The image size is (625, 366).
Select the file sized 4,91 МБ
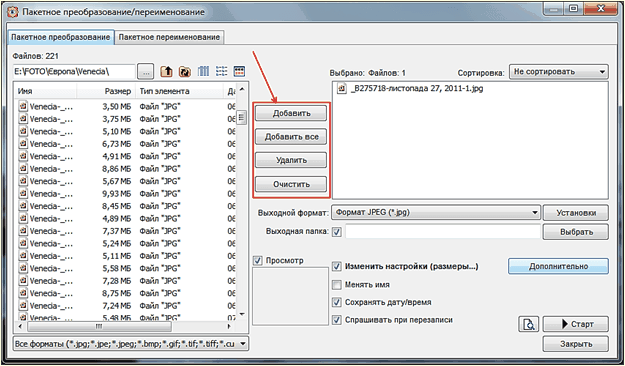[x=126, y=156]
